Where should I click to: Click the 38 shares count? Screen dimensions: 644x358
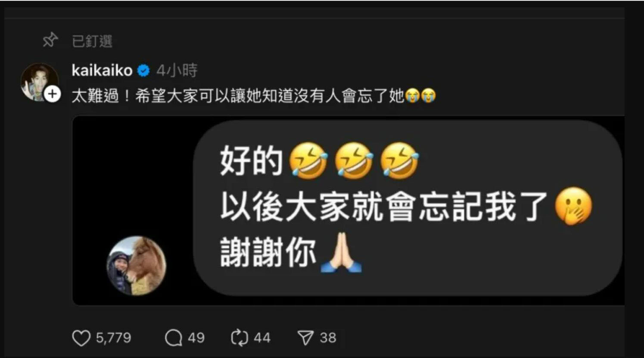click(x=328, y=338)
